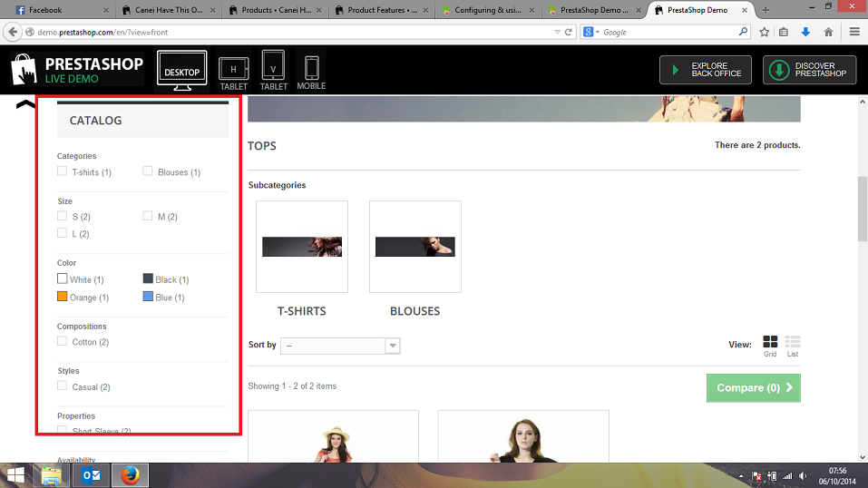The height and width of the screenshot is (488, 868).
Task: Switch product view to Grid
Action: [x=770, y=346]
